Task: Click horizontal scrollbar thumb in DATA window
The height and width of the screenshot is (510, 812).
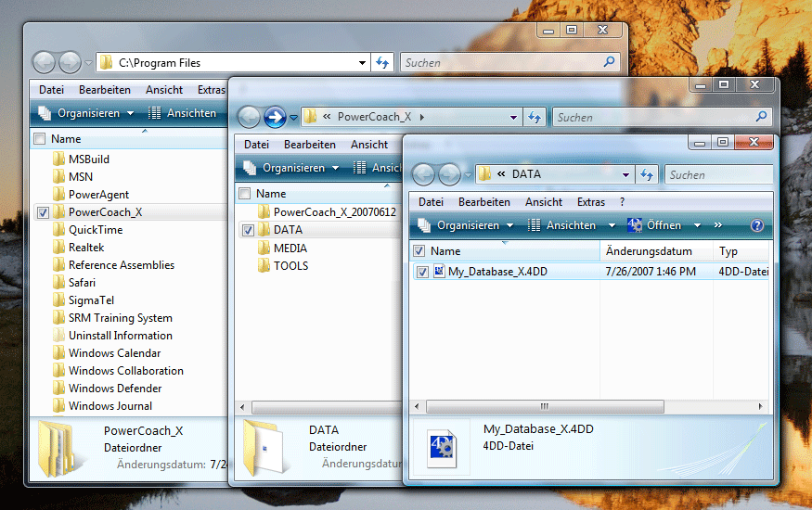Action: point(545,406)
